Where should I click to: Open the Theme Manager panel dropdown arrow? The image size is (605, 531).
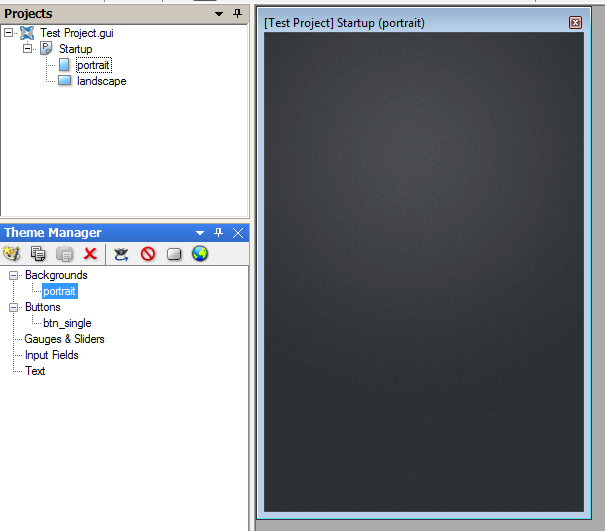200,233
